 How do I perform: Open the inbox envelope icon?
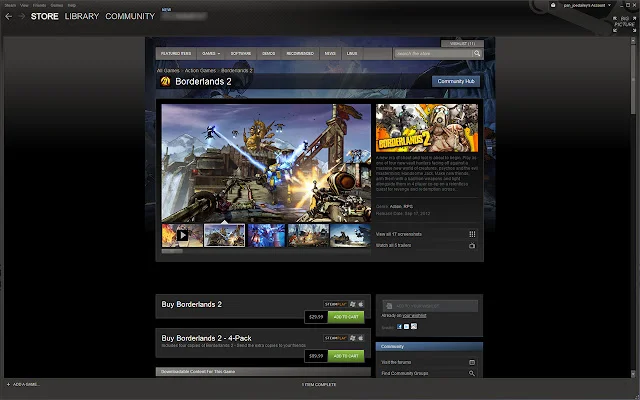click(x=553, y=5)
